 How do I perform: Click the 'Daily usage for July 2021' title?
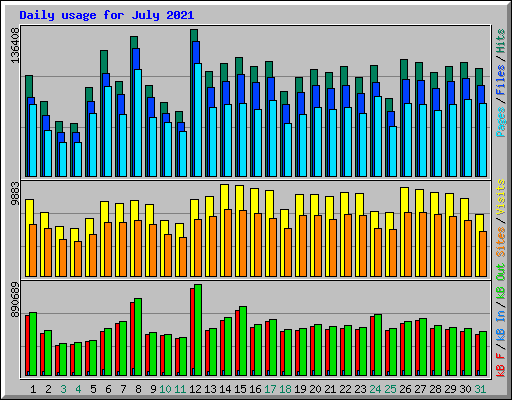(x=107, y=15)
